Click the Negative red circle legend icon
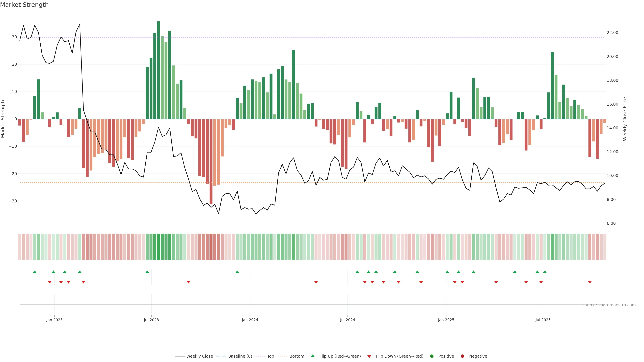The height and width of the screenshot is (362, 644). pyautogui.click(x=462, y=356)
